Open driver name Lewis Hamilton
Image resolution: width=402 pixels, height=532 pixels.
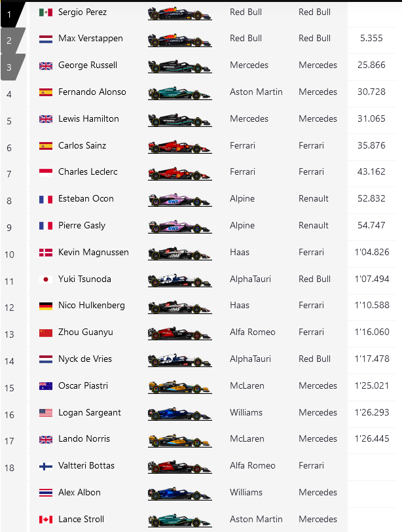[88, 119]
